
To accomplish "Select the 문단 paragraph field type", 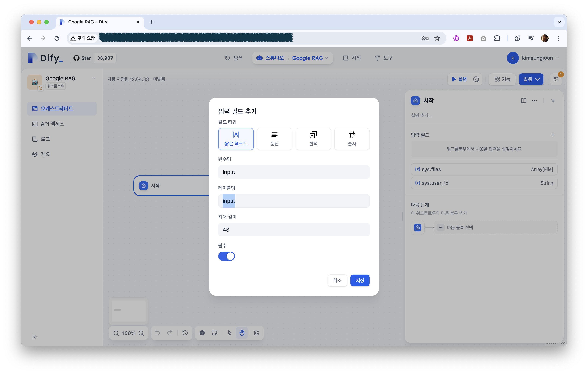I will 274,139.
